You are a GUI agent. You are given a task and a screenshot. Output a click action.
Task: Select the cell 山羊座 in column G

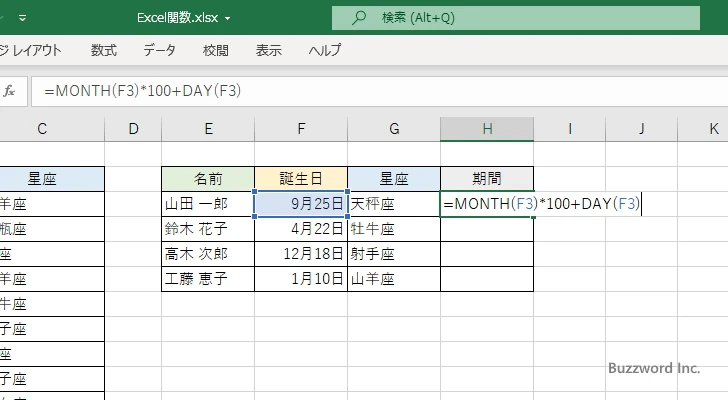(x=394, y=279)
